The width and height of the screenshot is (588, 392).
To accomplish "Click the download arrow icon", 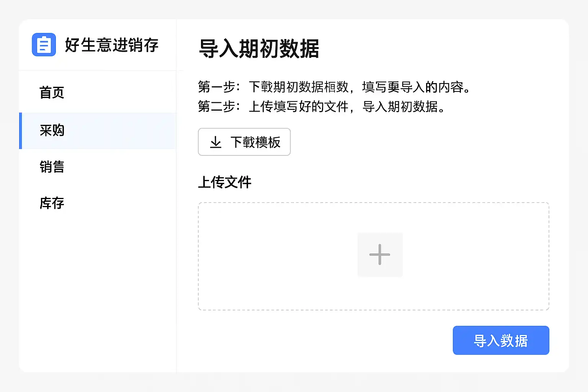I will point(216,142).
